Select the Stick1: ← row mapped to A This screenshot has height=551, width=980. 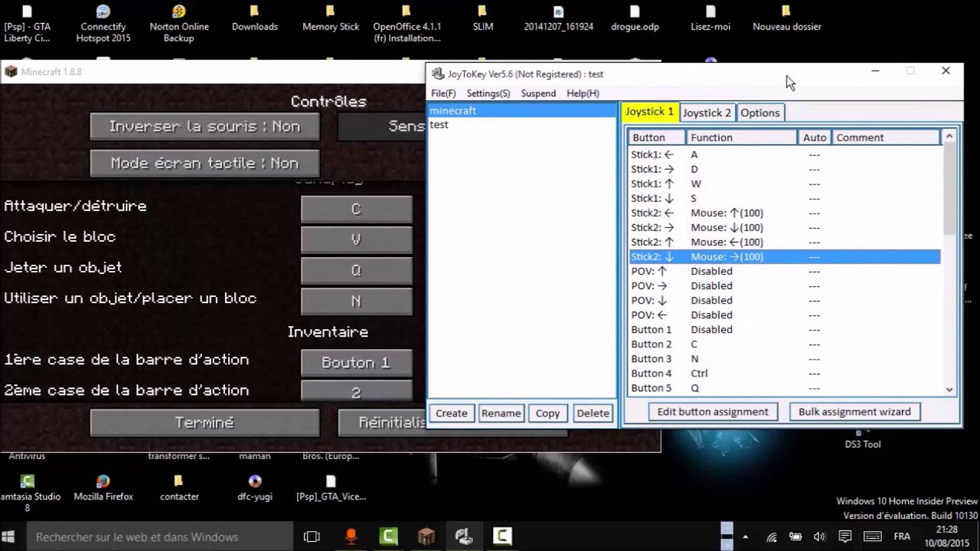[785, 155]
